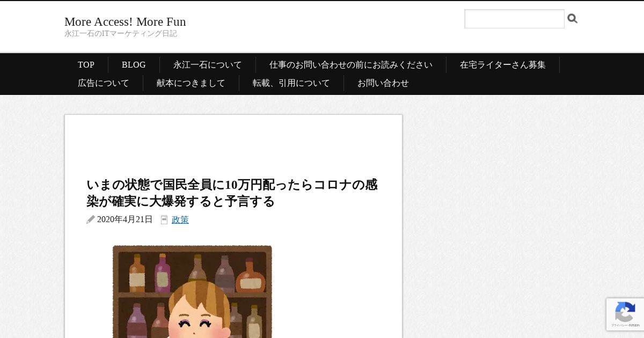This screenshot has height=338, width=644.
Task: Click the article headline about 10万円
Action: tap(232, 193)
